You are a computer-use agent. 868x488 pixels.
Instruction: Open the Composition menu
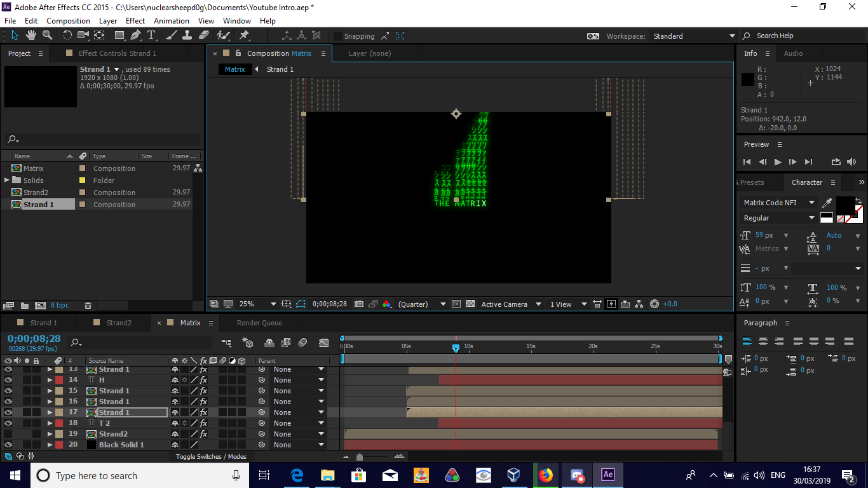pos(68,21)
